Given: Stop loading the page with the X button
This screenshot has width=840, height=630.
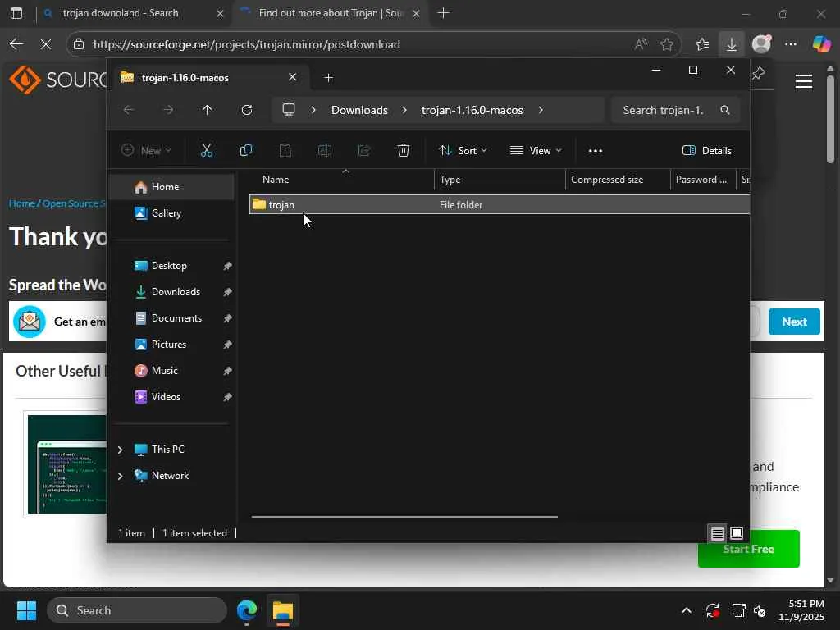Looking at the screenshot, I should click(46, 44).
